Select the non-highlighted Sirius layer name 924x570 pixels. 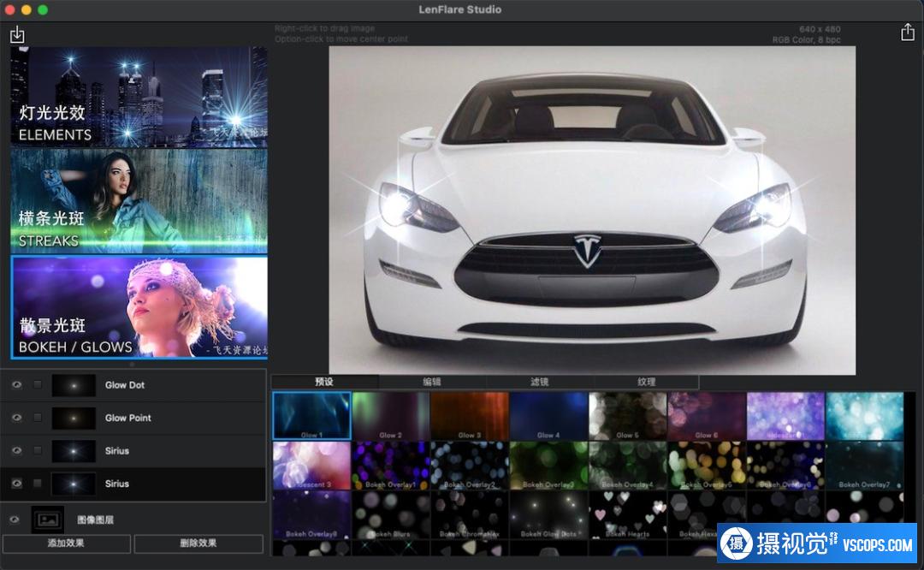coord(116,451)
